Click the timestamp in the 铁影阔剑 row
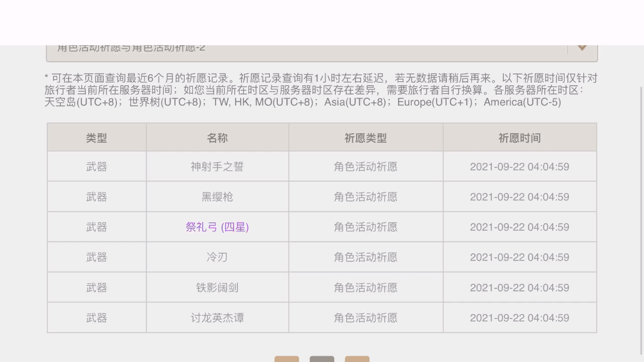This screenshot has height=362, width=644. [520, 287]
